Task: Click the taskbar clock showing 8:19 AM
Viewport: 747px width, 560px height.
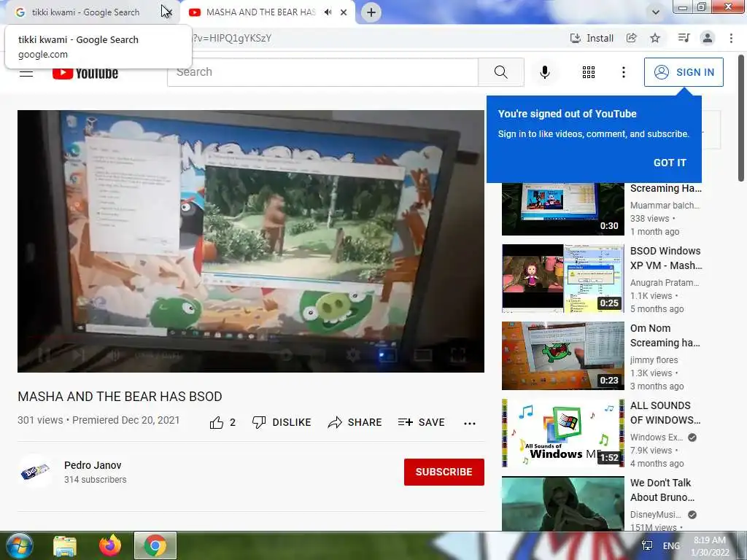Action: pos(710,546)
